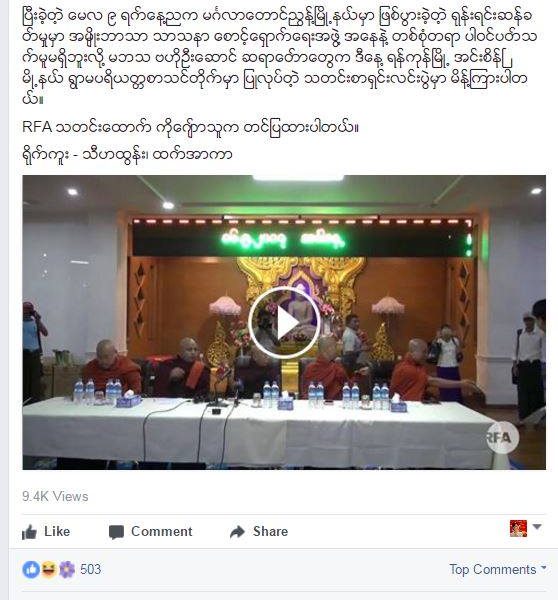Open the purple flower reaction icon

pyautogui.click(x=67, y=569)
